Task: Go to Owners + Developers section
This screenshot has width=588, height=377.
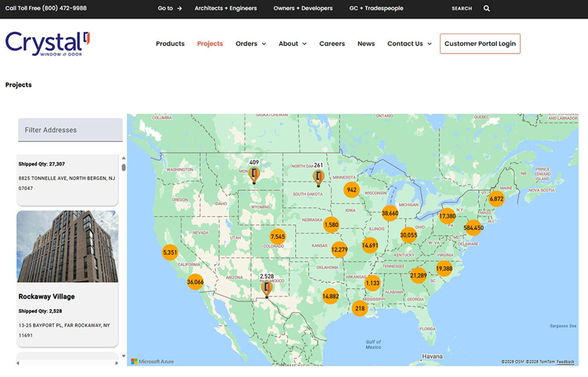Action: (303, 8)
